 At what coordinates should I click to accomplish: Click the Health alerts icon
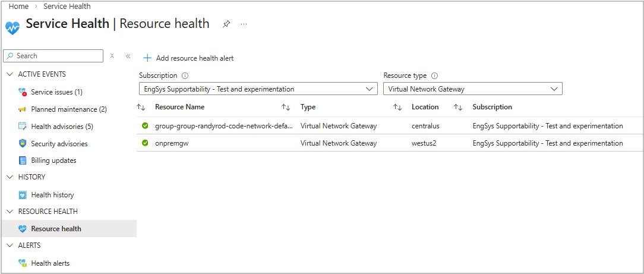pos(23,263)
